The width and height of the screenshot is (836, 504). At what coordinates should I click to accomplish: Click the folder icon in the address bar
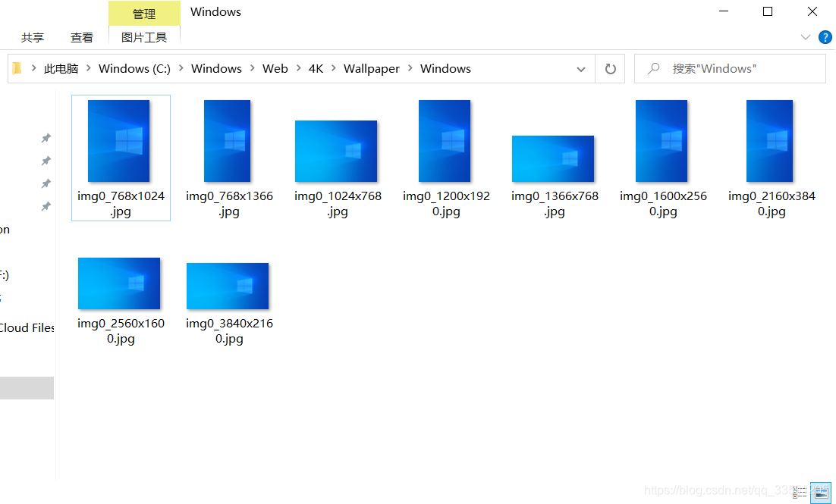(17, 68)
